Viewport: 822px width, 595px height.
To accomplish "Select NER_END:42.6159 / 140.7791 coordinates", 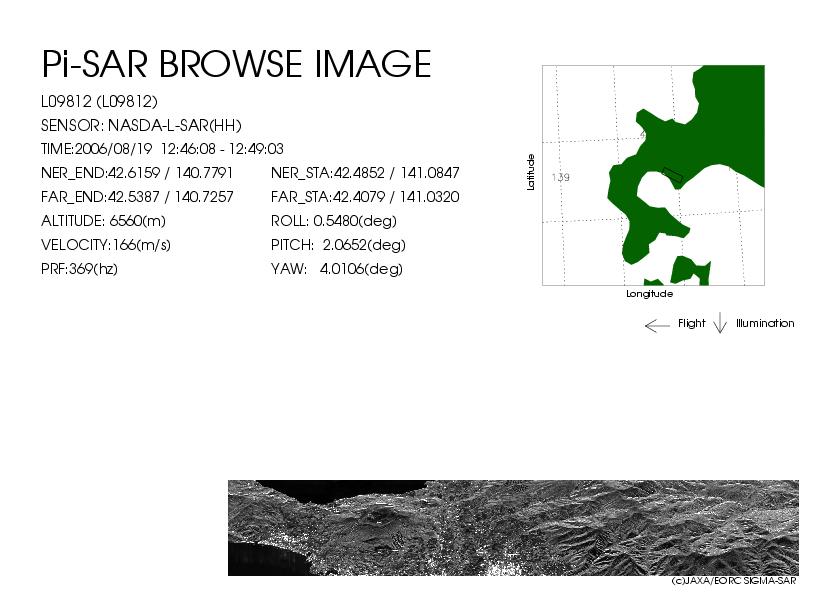I will [137, 173].
